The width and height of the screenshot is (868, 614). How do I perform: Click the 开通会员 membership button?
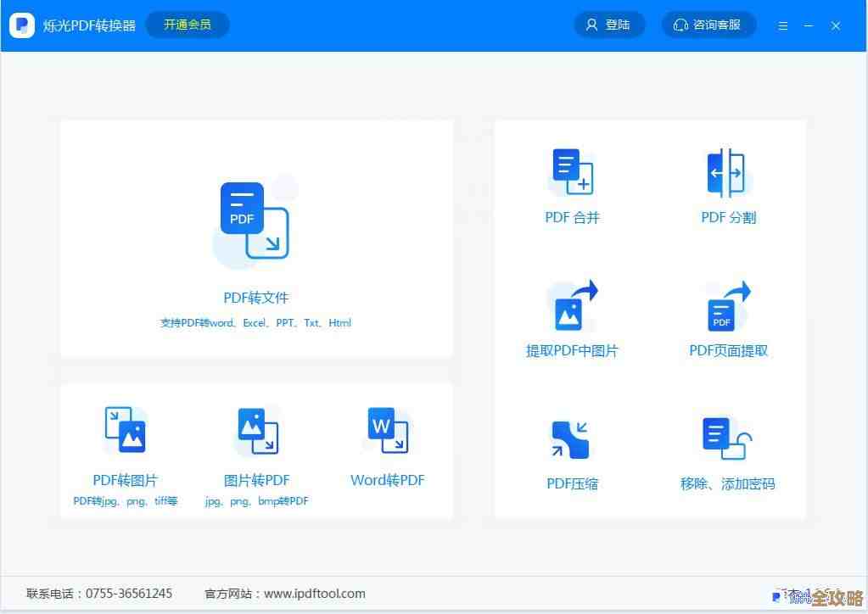(187, 25)
